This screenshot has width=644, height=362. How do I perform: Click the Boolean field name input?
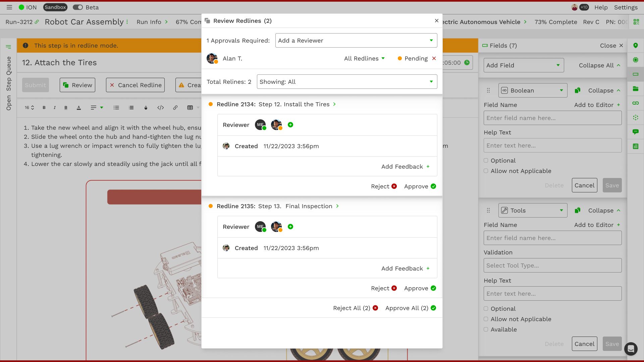[x=552, y=118]
